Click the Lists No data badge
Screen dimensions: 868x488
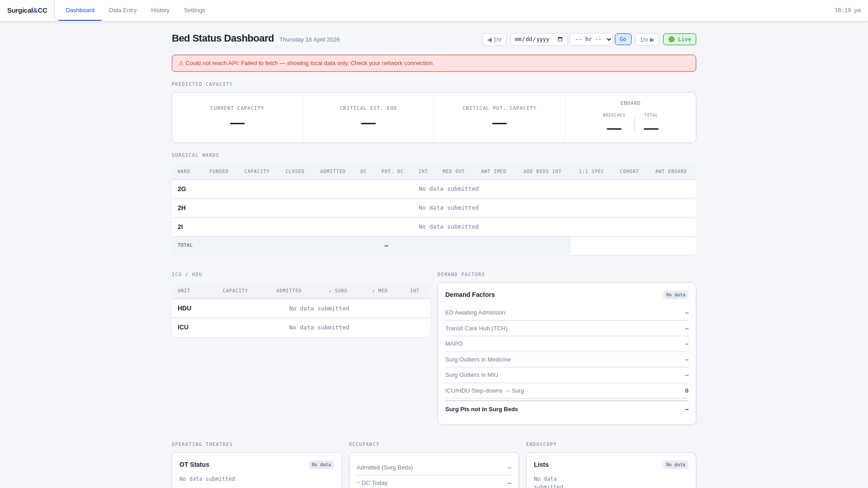pyautogui.click(x=676, y=465)
